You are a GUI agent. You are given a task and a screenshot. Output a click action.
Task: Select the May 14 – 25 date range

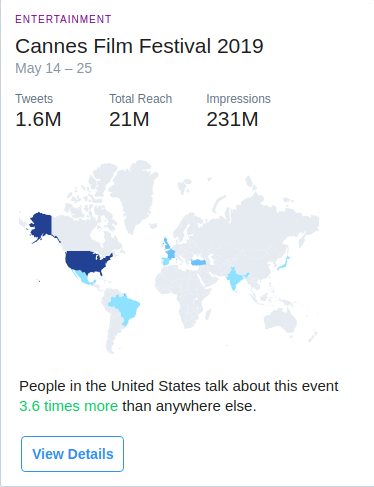pyautogui.click(x=54, y=68)
